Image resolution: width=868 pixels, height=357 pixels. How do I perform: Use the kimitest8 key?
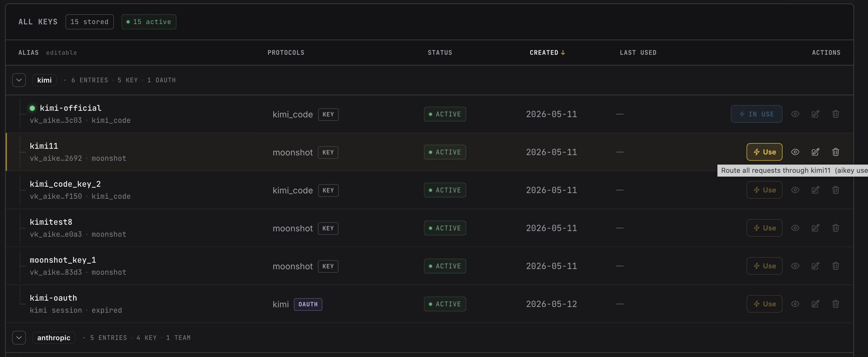tap(764, 228)
